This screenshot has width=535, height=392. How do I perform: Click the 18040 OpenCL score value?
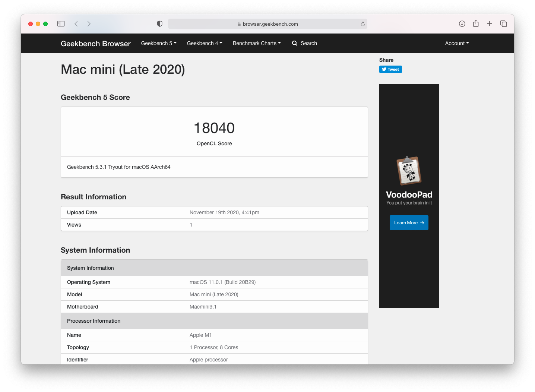[x=214, y=128]
